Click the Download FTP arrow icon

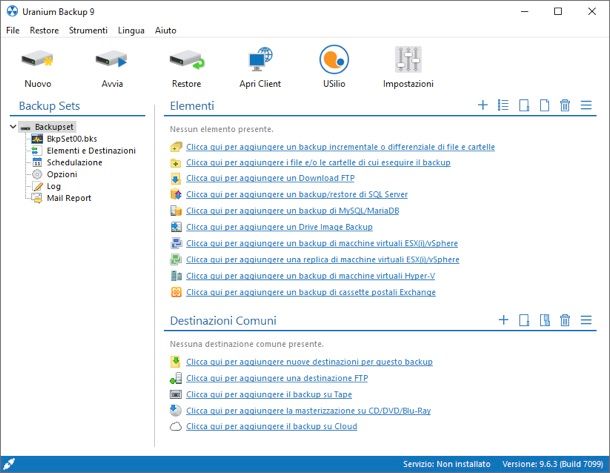(x=176, y=178)
